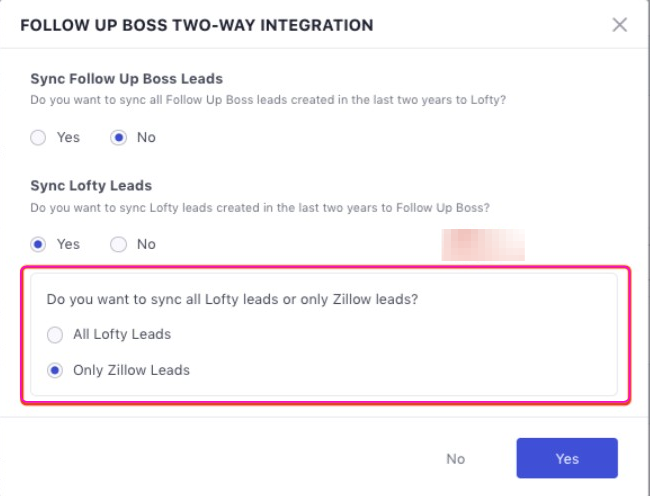
Task: Choose the Only Zillow Leads radio circle
Action: 55,370
